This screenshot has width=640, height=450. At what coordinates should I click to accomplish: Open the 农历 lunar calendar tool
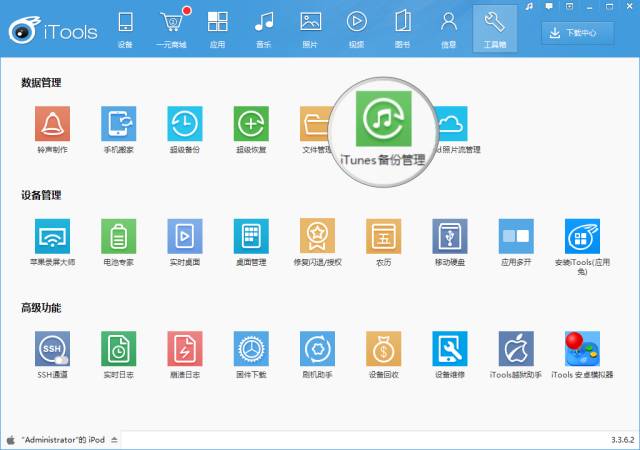click(383, 236)
